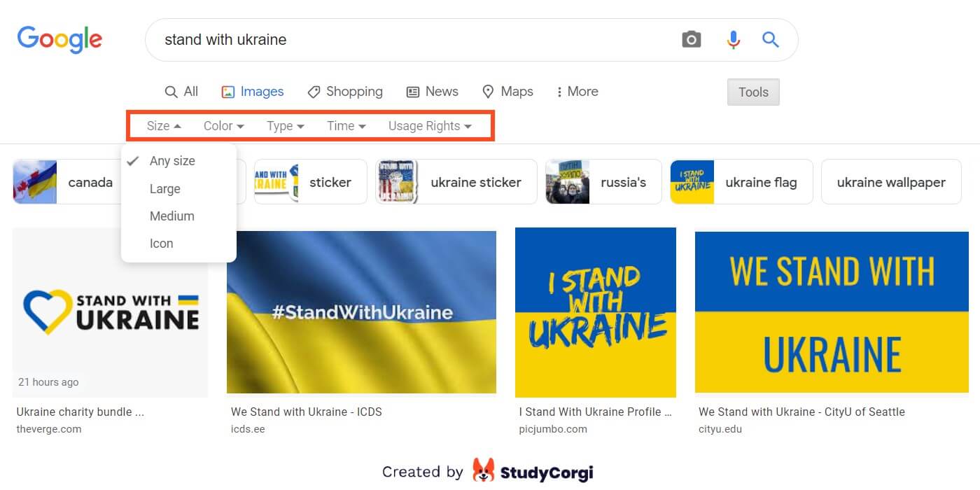The image size is (980, 490).
Task: Click the Tools button
Action: click(x=753, y=92)
